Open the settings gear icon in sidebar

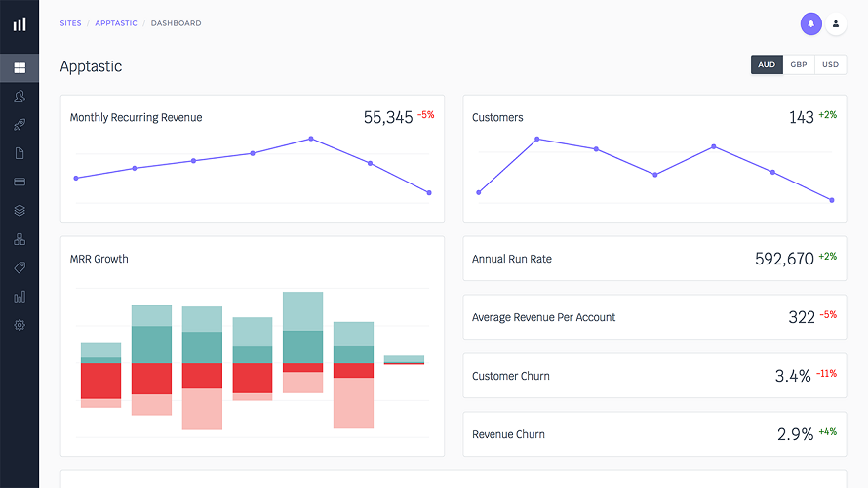(x=20, y=325)
